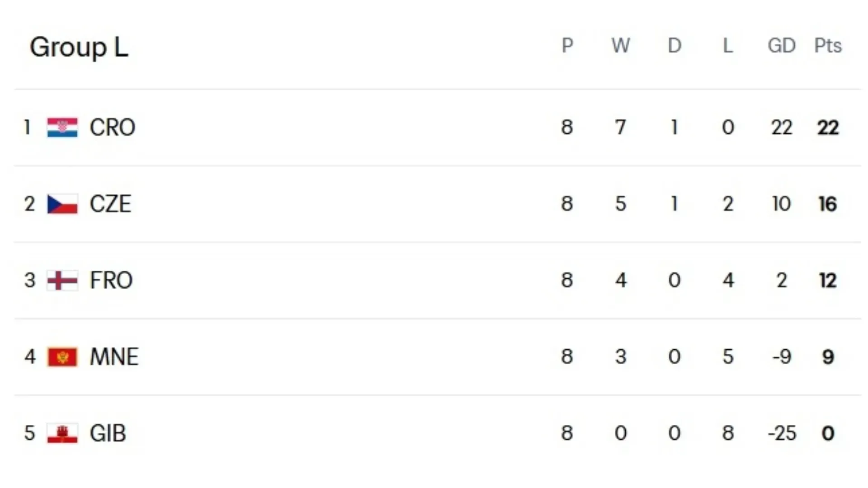Click the P column header
Viewport: 868px width, 488px height.
coord(567,46)
